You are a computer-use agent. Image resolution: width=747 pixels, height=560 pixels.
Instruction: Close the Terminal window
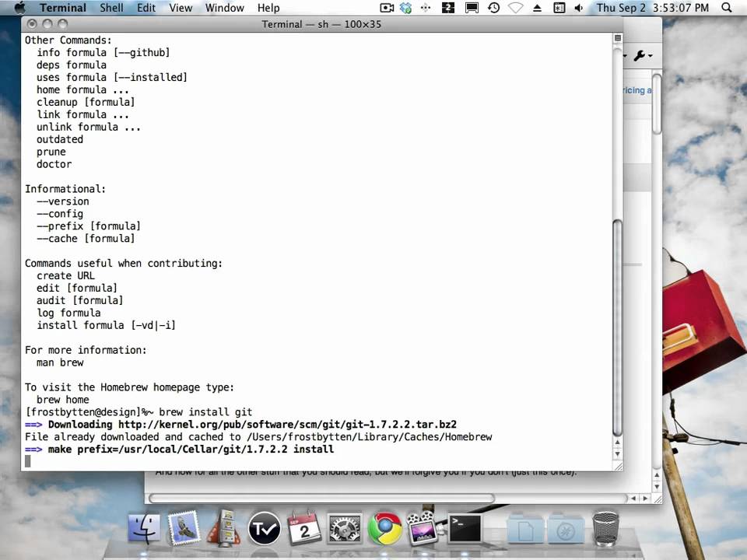32,24
